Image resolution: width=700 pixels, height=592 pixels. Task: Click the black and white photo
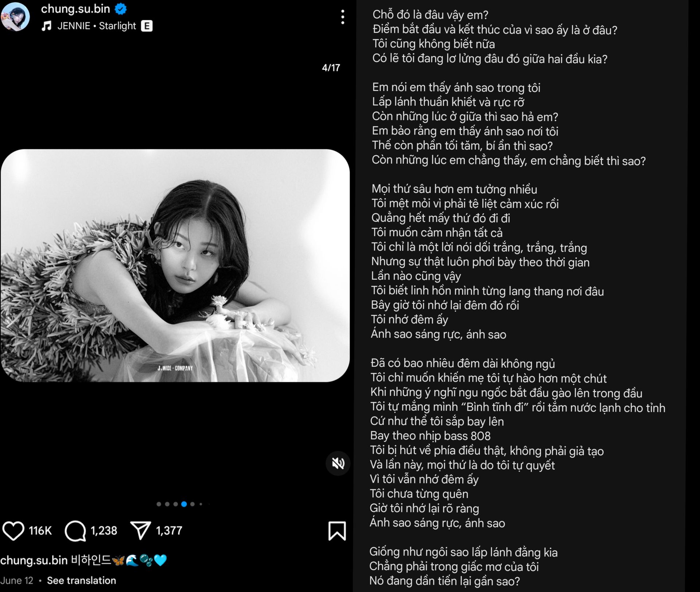(175, 266)
